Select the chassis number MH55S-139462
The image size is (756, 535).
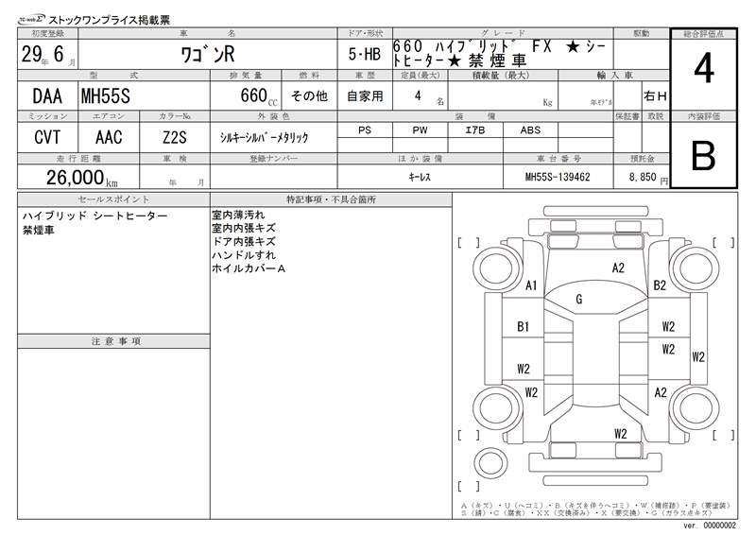[558, 177]
